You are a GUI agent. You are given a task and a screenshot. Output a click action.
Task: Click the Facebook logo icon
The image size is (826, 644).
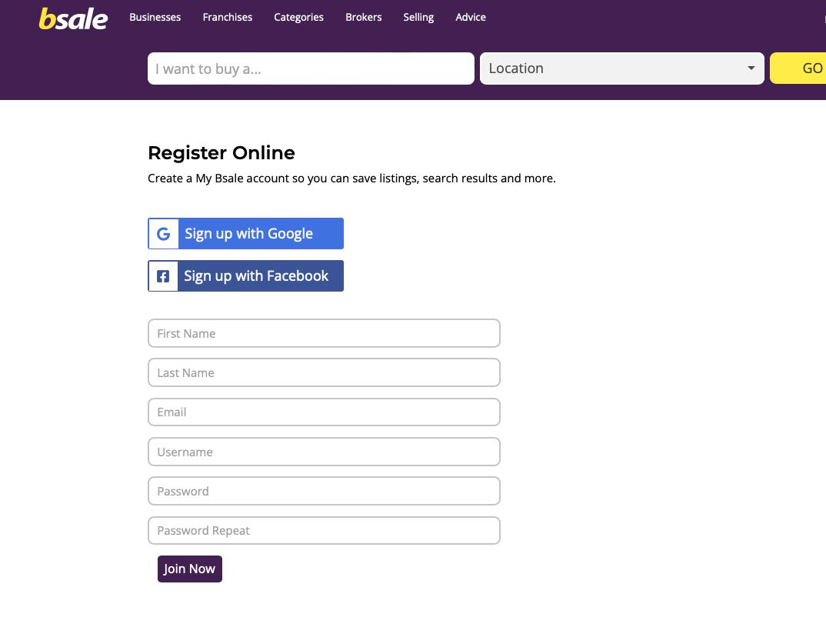click(x=163, y=276)
